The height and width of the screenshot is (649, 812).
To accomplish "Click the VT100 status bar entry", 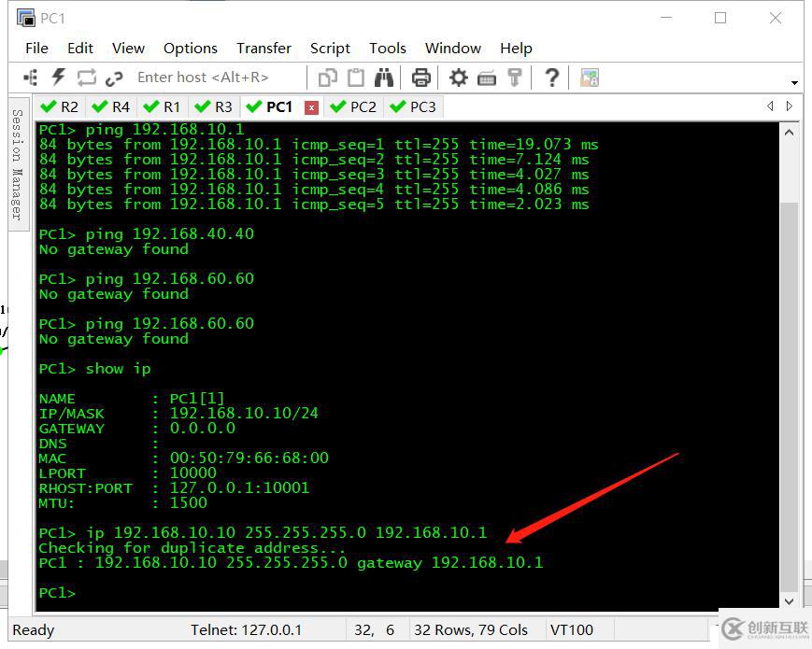I will [572, 629].
